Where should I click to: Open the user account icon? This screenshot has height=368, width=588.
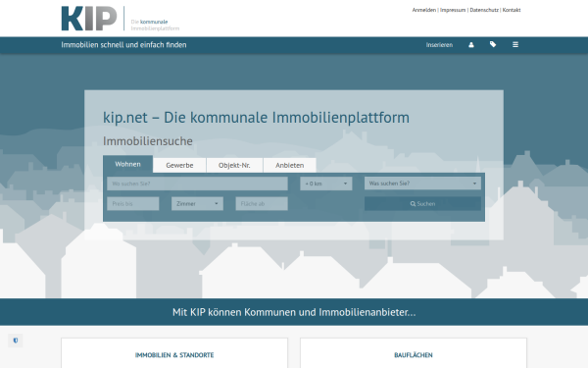[x=471, y=45]
